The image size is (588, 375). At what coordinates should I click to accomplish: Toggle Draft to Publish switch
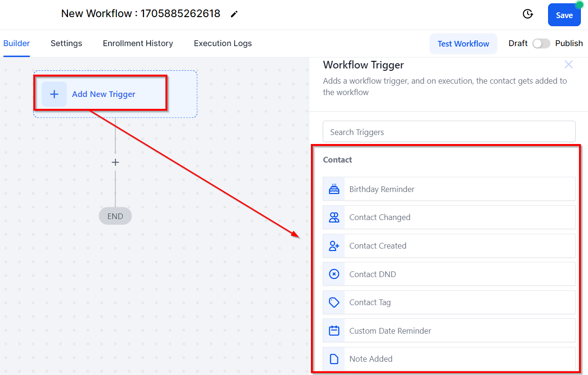pos(541,44)
